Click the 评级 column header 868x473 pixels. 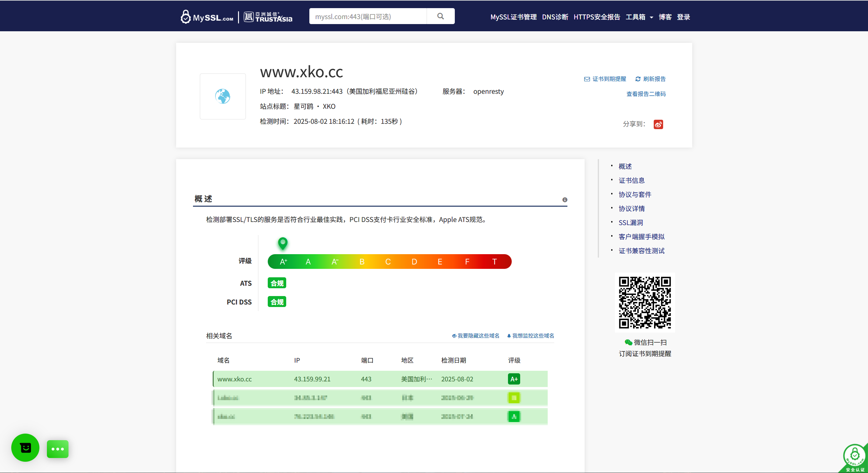514,360
